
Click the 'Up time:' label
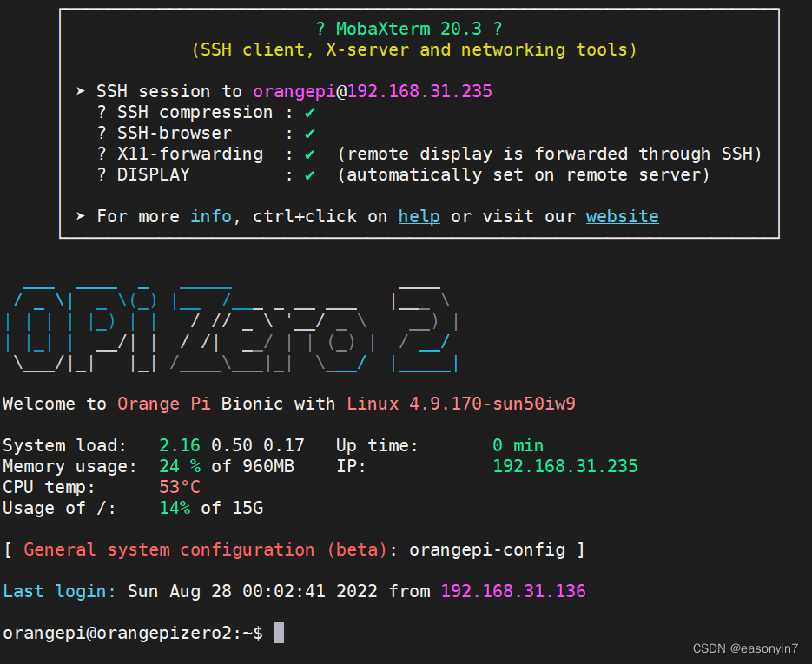click(x=377, y=445)
